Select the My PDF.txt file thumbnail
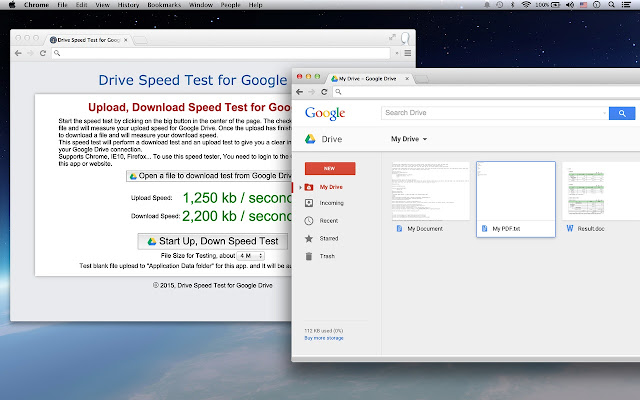 (516, 199)
